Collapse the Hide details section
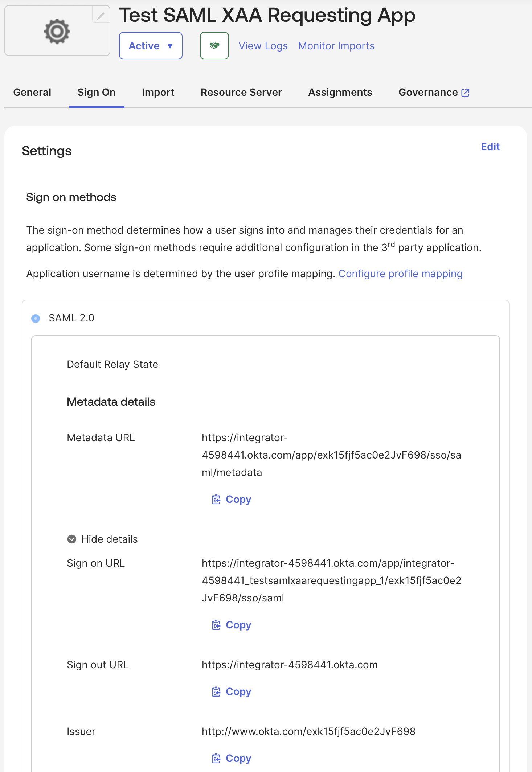532x772 pixels. pyautogui.click(x=103, y=539)
